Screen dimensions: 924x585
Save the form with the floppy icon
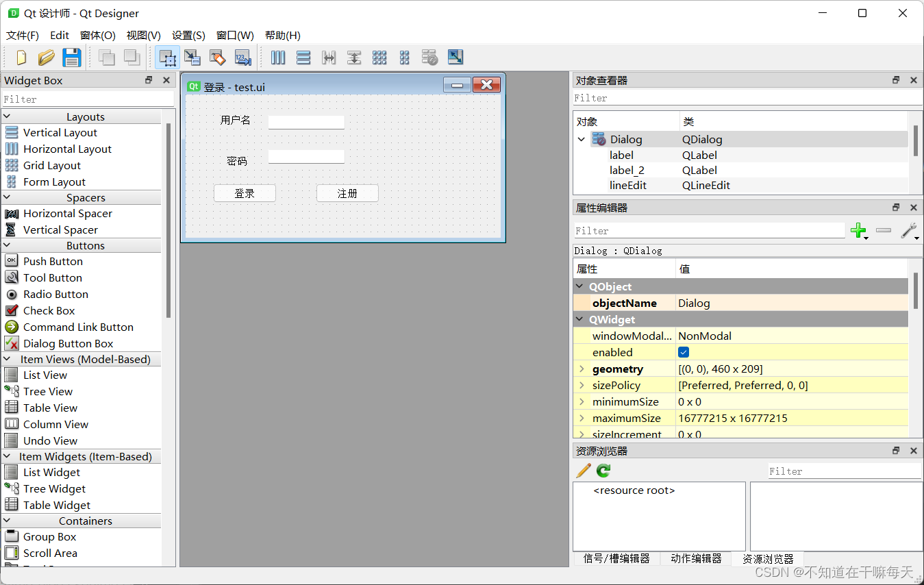click(71, 58)
